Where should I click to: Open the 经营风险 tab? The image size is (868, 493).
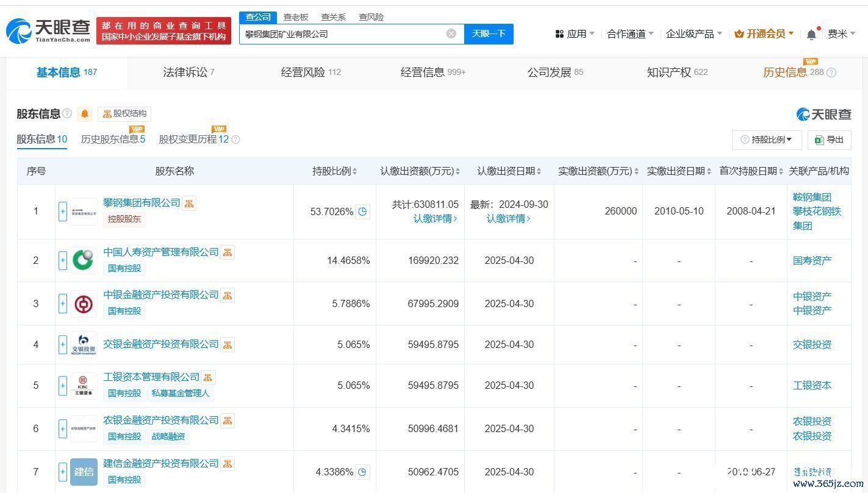(x=310, y=73)
